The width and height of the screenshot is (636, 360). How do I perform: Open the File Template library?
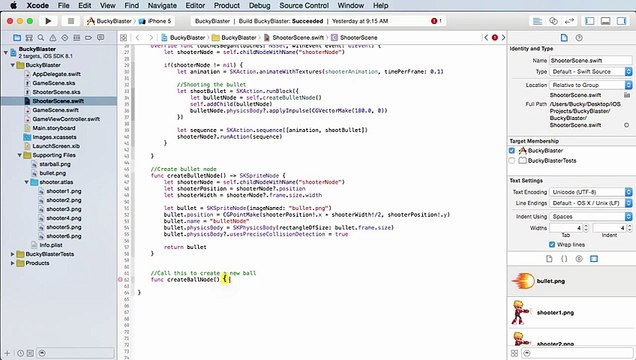click(549, 259)
